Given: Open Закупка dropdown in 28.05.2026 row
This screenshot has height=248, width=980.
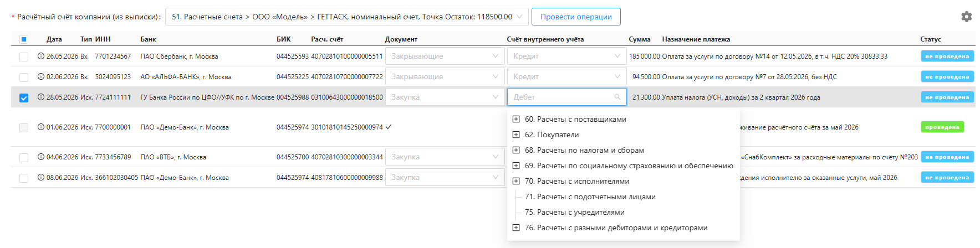Looking at the screenshot, I should click(445, 97).
